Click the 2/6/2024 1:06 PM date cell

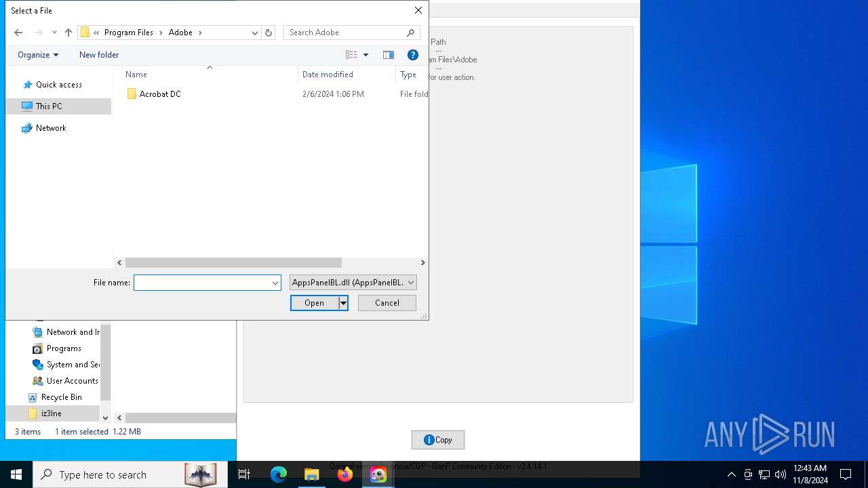tap(333, 94)
